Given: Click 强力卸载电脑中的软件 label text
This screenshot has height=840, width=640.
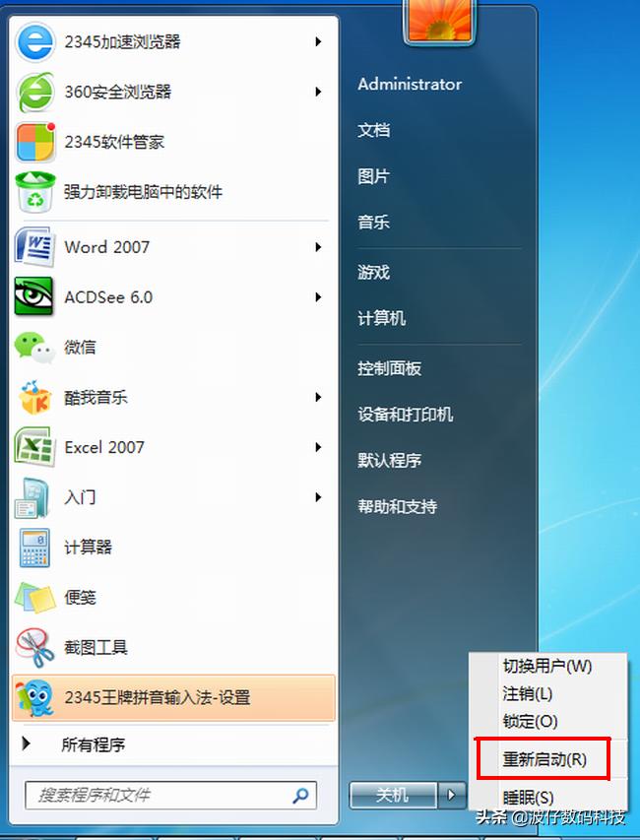Looking at the screenshot, I should tap(143, 192).
